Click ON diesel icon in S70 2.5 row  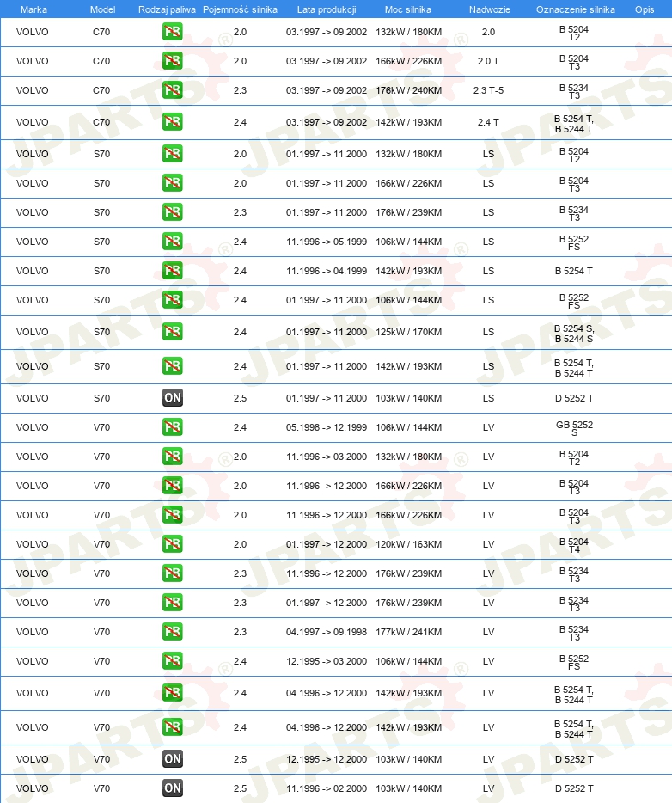(173, 398)
